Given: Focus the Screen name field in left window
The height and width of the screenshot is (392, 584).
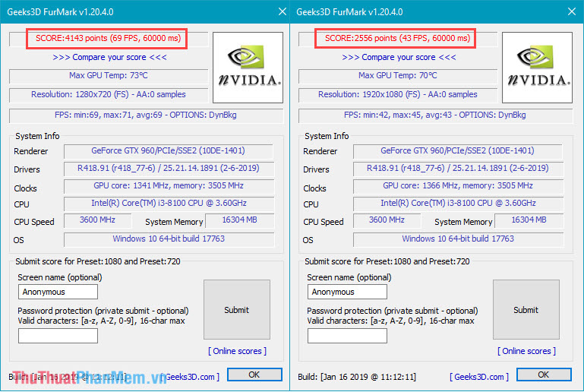Looking at the screenshot, I should coord(58,292).
